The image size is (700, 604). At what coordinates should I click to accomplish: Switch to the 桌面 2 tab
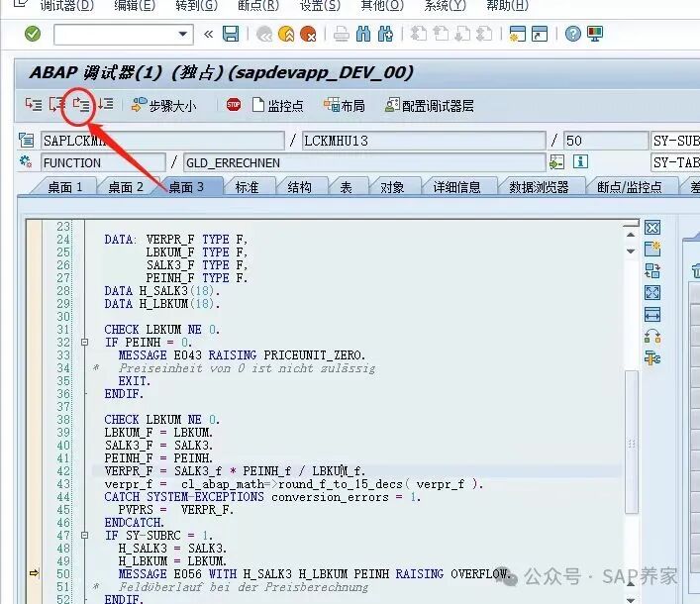tap(126, 187)
